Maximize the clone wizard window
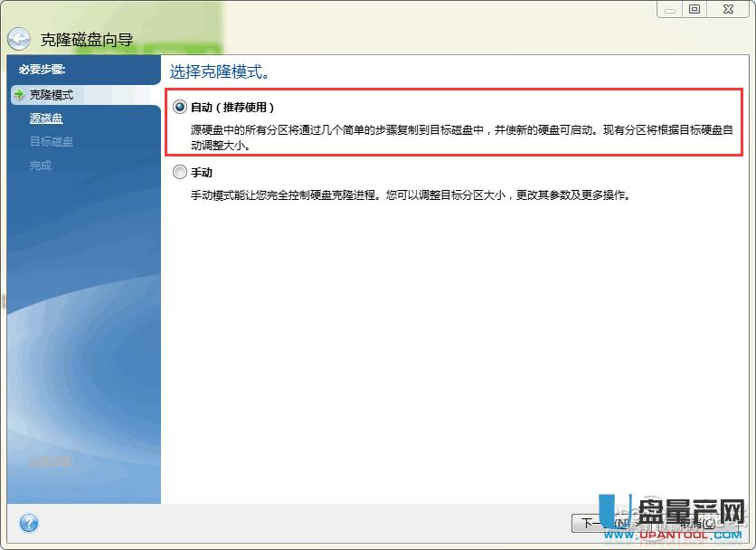 click(x=694, y=9)
